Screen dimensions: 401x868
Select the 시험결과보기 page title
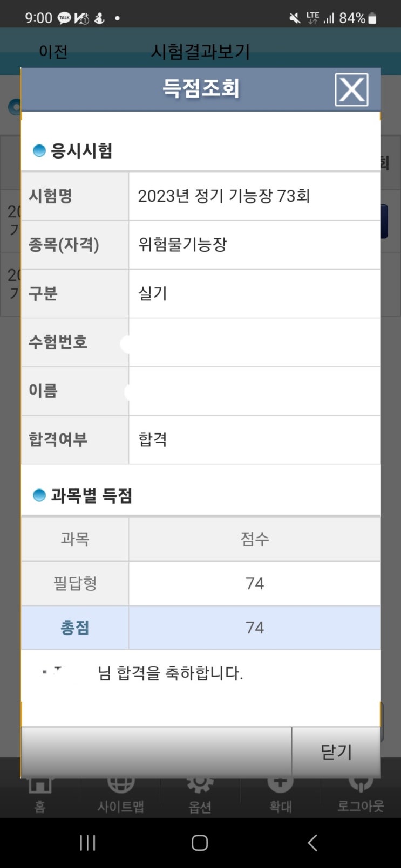pyautogui.click(x=200, y=52)
